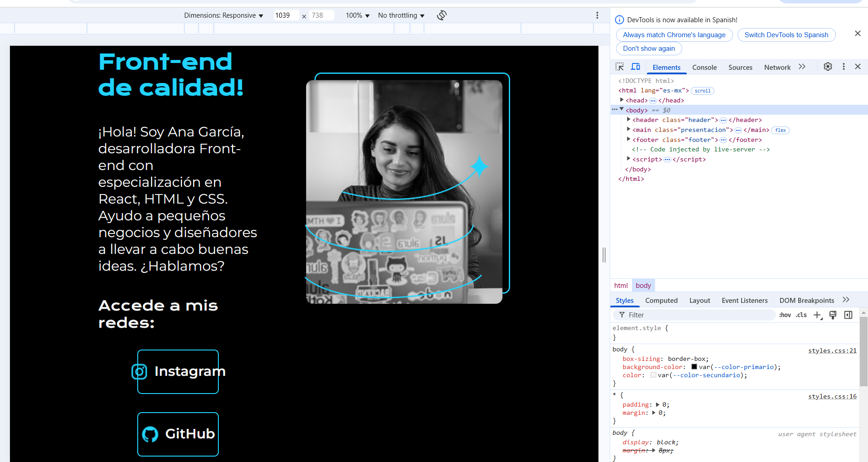The width and height of the screenshot is (868, 462).
Task: Show more DevTools tabs chevron
Action: pos(802,67)
